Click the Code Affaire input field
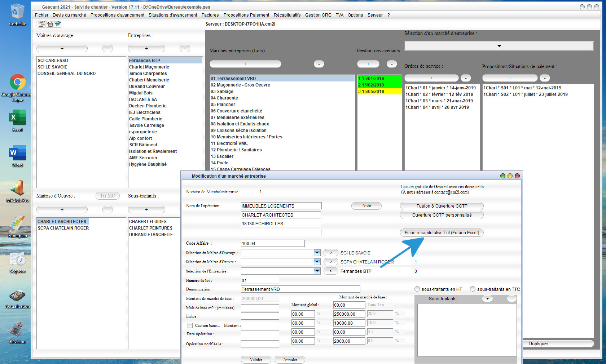This screenshot has height=364, width=606. click(273, 243)
